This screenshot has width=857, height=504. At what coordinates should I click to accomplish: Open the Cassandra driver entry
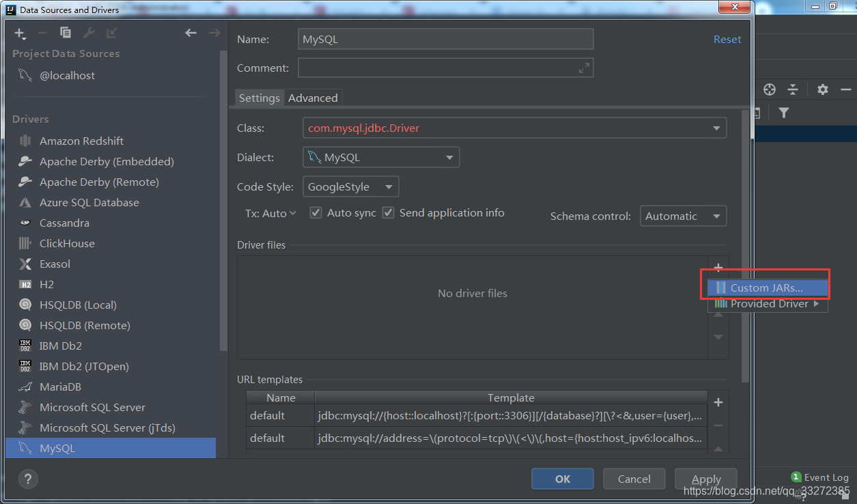tap(25, 223)
